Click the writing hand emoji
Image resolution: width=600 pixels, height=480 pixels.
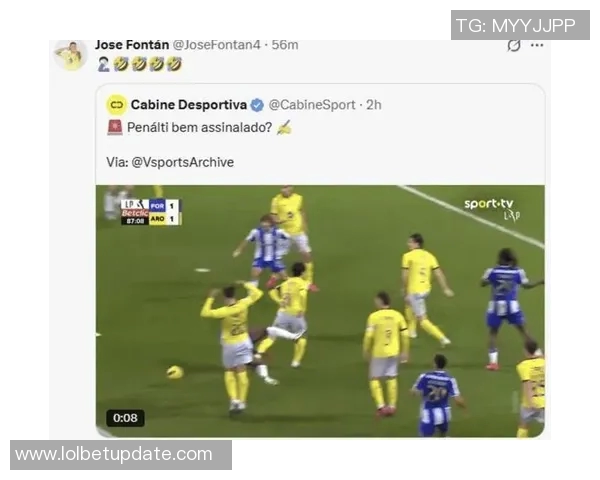(x=284, y=127)
